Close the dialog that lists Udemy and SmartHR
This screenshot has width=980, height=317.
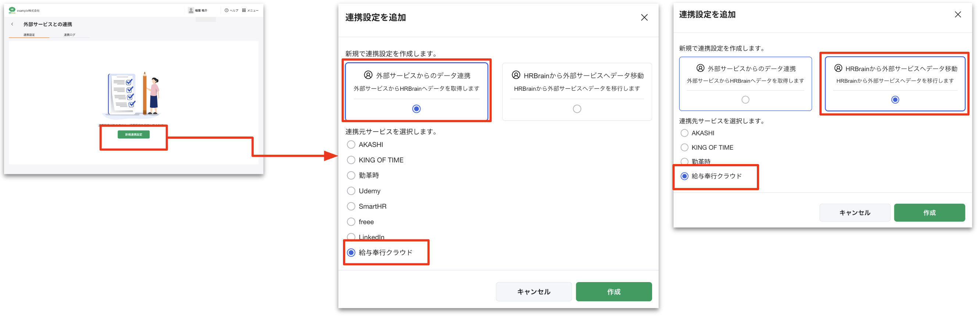tap(644, 18)
